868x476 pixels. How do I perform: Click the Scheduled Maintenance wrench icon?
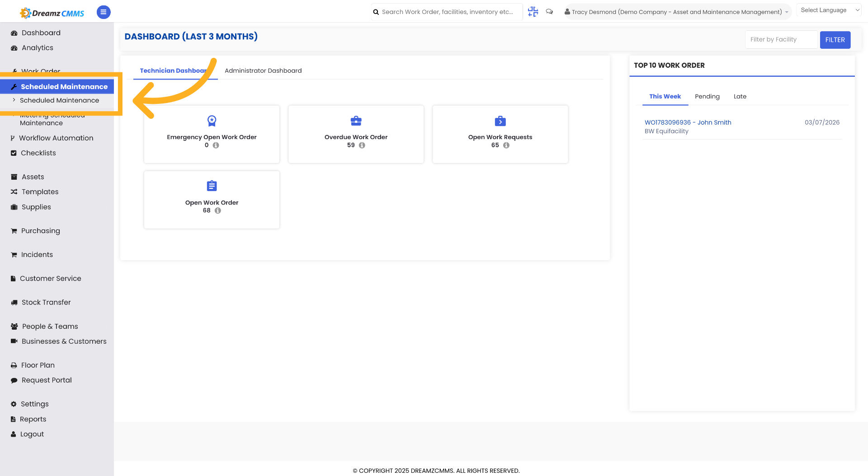click(x=14, y=87)
